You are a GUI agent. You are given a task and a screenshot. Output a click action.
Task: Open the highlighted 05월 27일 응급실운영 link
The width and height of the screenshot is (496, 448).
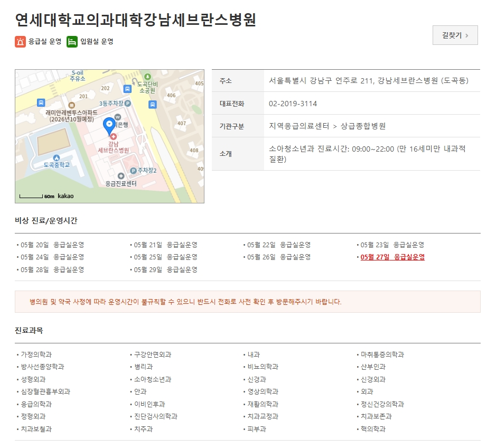[x=392, y=257]
